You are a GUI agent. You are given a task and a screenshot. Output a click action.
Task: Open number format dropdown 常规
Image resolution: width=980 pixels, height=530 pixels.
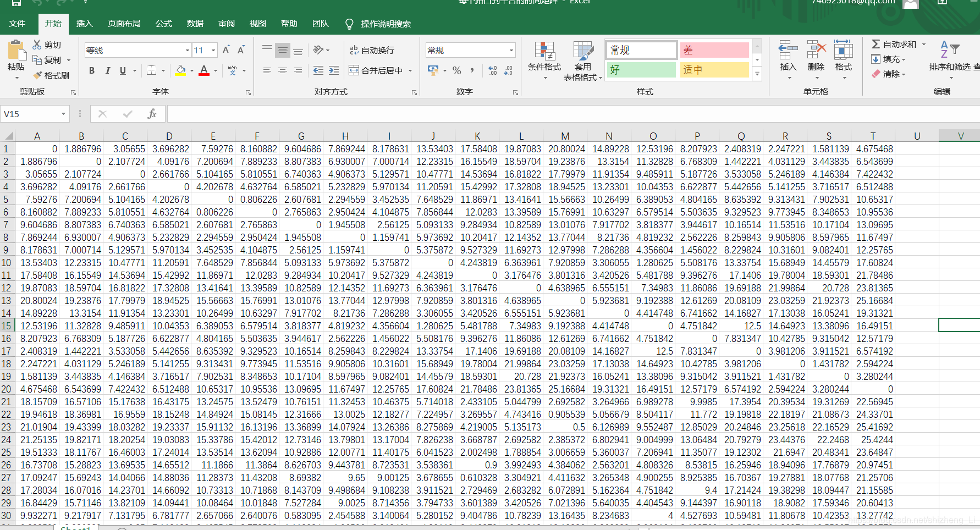pyautogui.click(x=511, y=50)
